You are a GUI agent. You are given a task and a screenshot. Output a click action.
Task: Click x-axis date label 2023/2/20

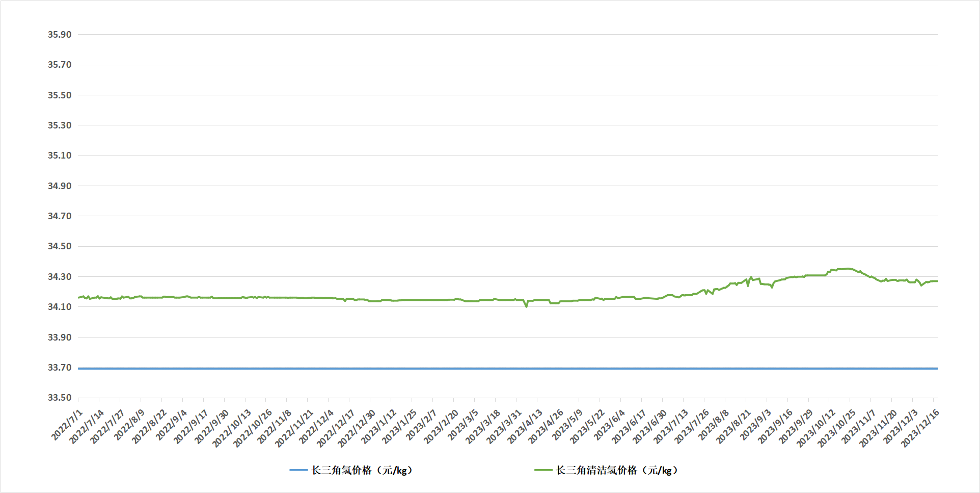442,426
